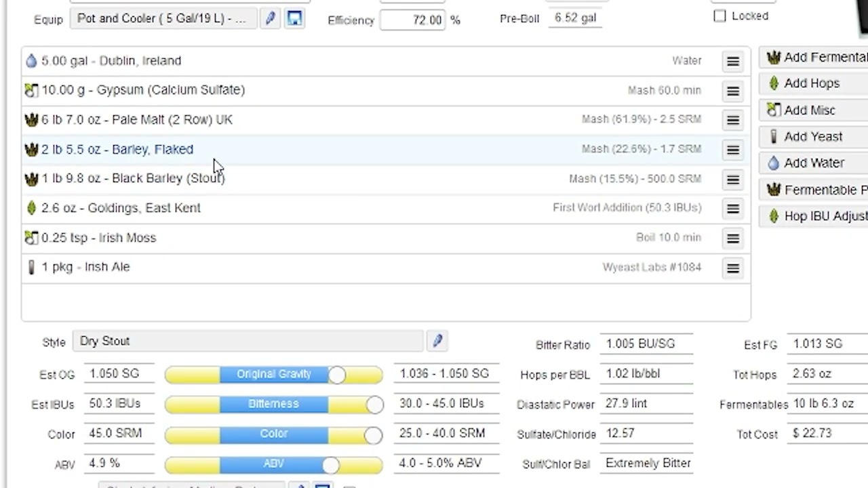The image size is (868, 488).
Task: Open menu for Irish Moss row
Action: click(733, 238)
